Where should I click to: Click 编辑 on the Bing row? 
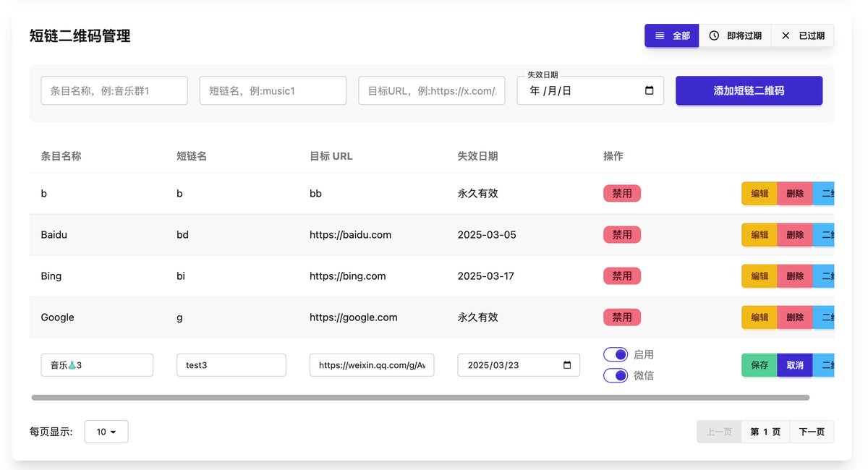point(758,275)
